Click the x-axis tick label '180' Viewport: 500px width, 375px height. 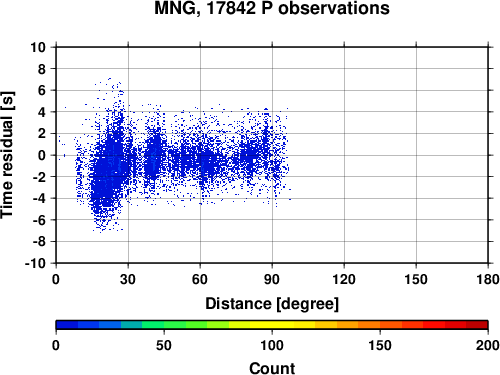click(x=488, y=279)
